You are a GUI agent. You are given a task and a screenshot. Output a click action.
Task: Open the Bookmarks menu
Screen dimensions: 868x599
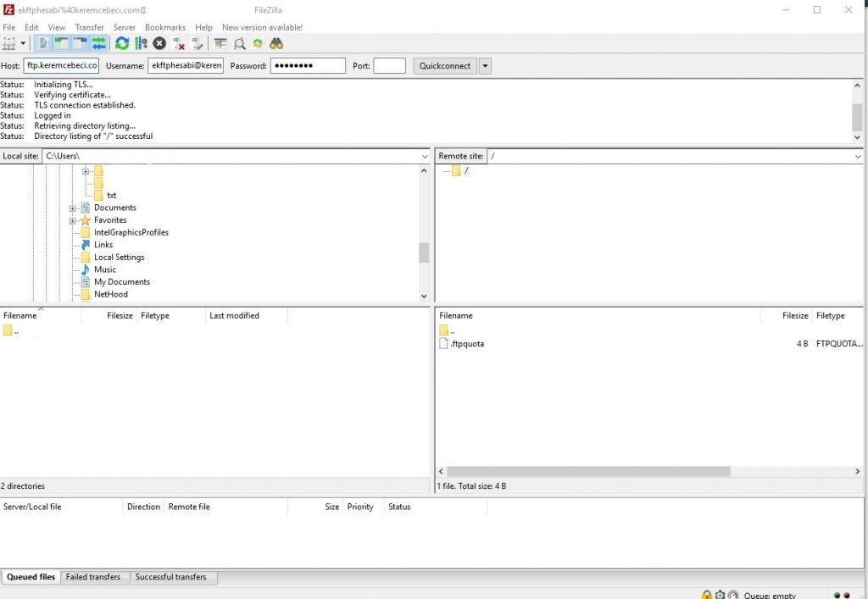[165, 27]
